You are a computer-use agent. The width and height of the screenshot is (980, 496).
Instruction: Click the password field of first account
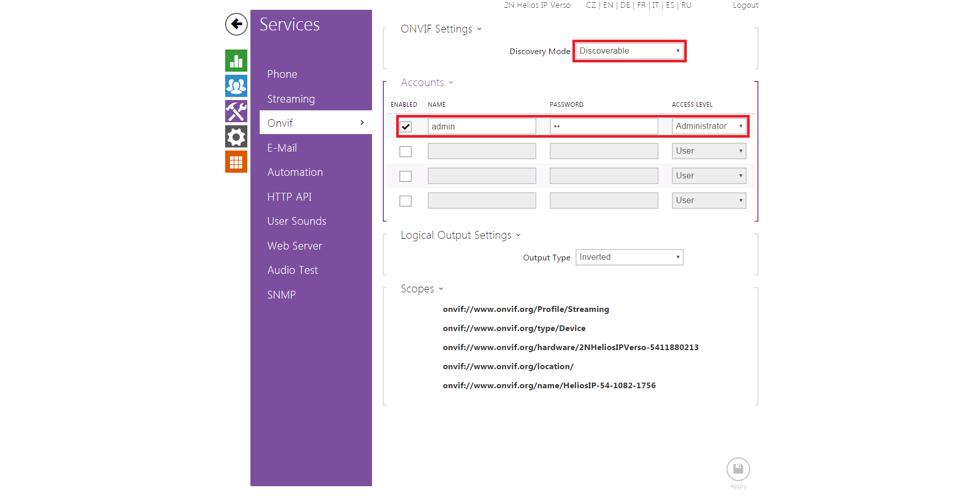coord(603,127)
